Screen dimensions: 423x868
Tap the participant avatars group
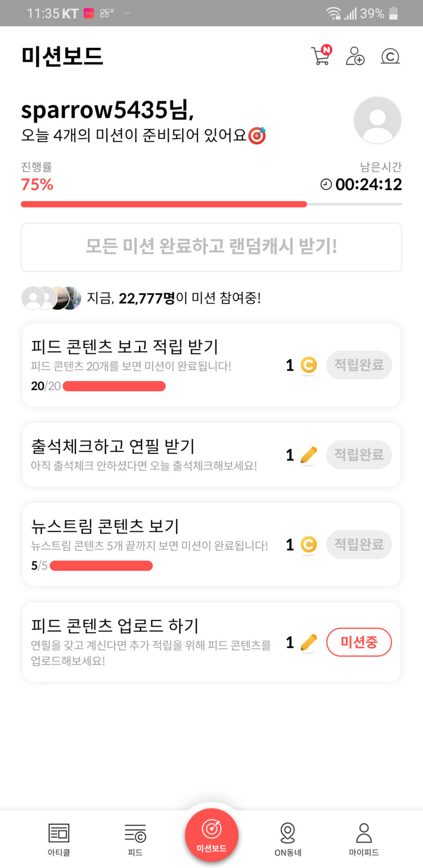pyautogui.click(x=51, y=298)
